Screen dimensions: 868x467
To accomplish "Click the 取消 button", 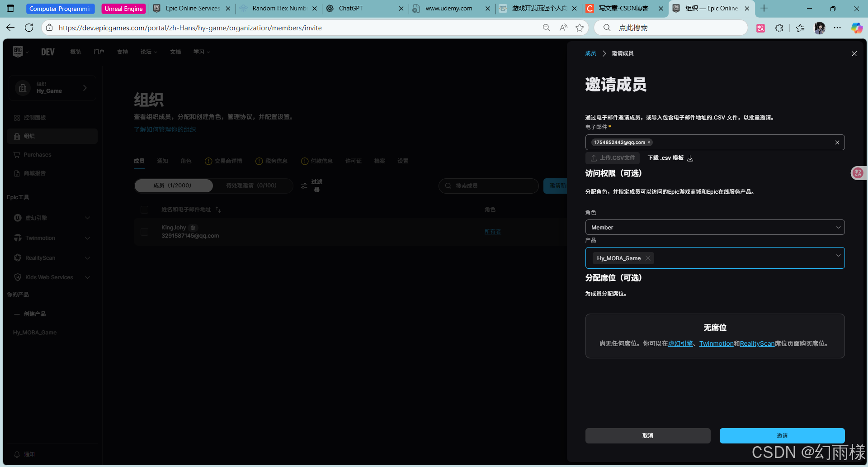I will coord(648,435).
